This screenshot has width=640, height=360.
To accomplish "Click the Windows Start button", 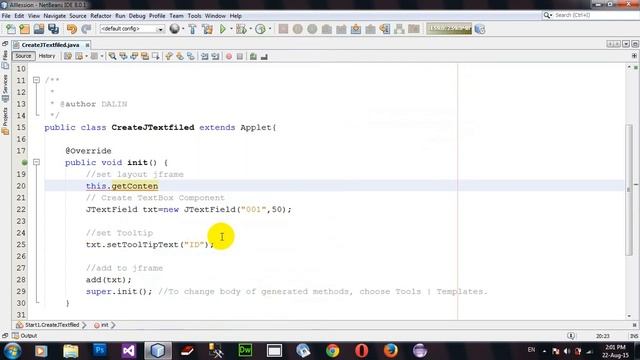I will click(12, 351).
